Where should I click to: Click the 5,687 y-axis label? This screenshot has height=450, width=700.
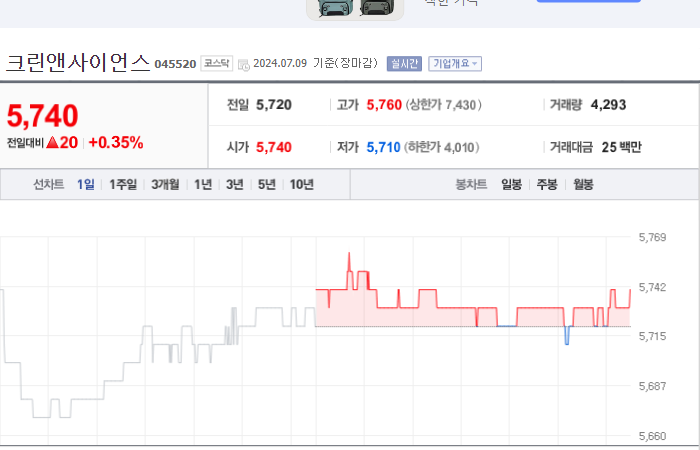point(652,386)
